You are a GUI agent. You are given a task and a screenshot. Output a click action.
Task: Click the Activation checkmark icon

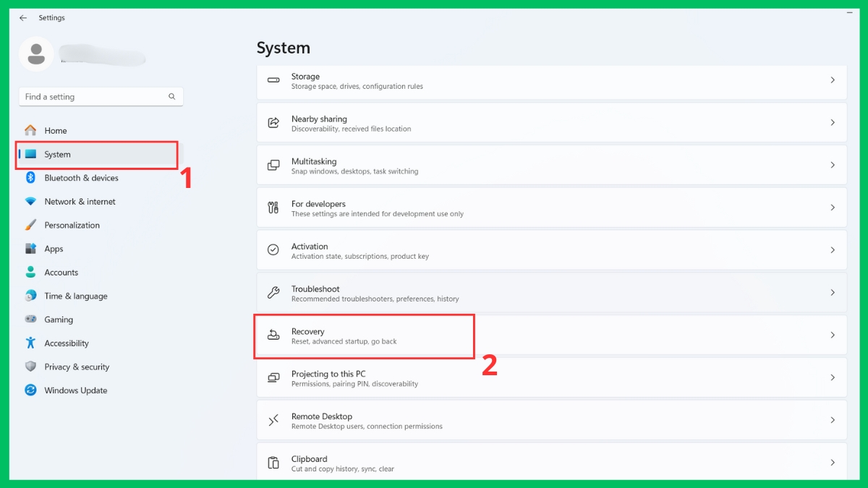click(x=273, y=250)
